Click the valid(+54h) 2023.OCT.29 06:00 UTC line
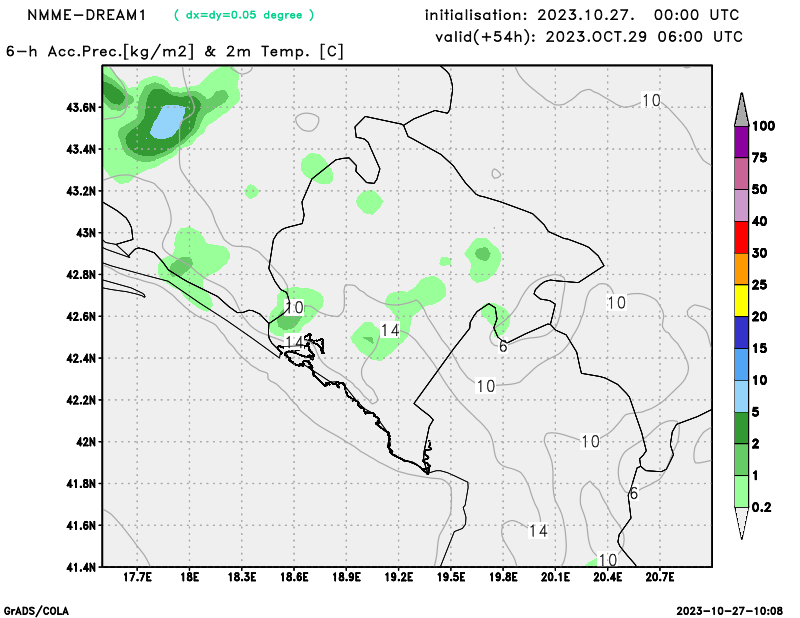The image size is (800, 618). (x=589, y=37)
